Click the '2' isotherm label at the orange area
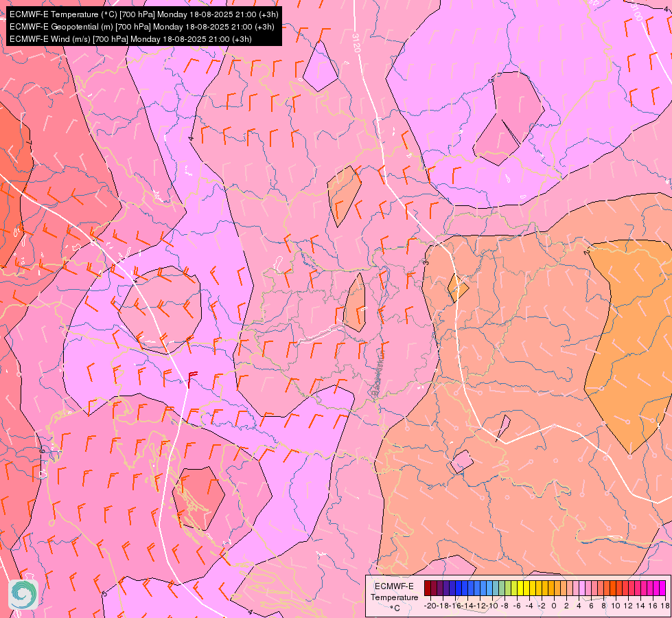Screen dimensions: 672x618 [x=586, y=252]
